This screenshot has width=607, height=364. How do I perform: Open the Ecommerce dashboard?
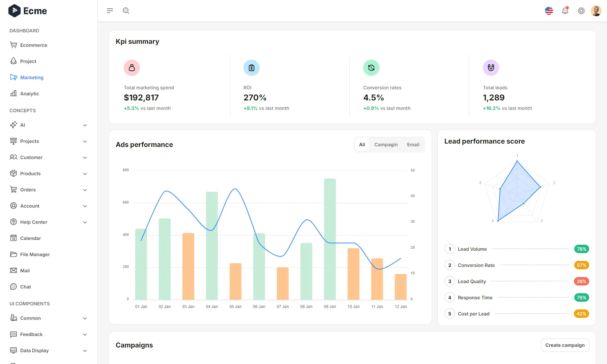(x=34, y=45)
